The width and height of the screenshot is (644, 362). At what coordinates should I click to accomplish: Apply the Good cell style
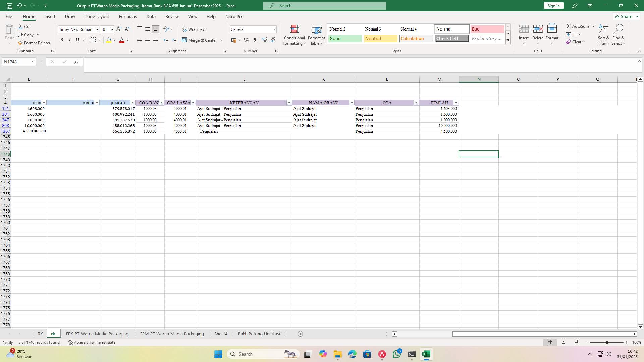tap(344, 38)
